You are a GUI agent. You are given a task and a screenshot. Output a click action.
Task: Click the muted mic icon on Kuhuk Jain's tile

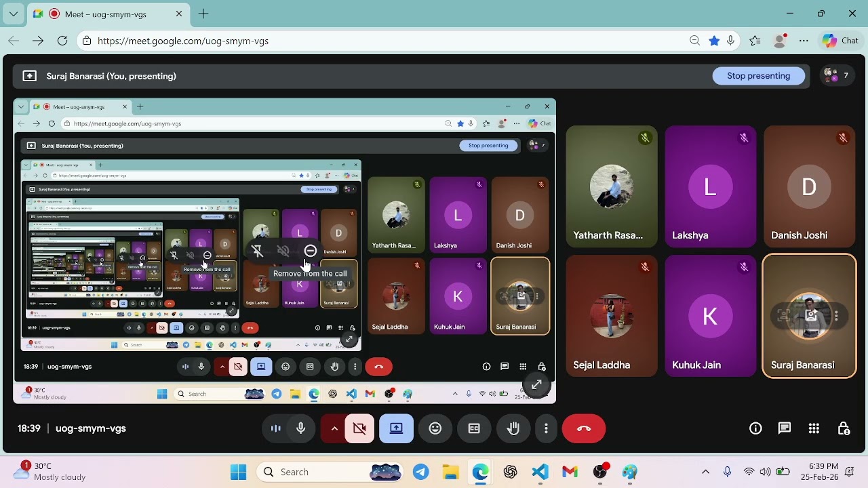(744, 267)
